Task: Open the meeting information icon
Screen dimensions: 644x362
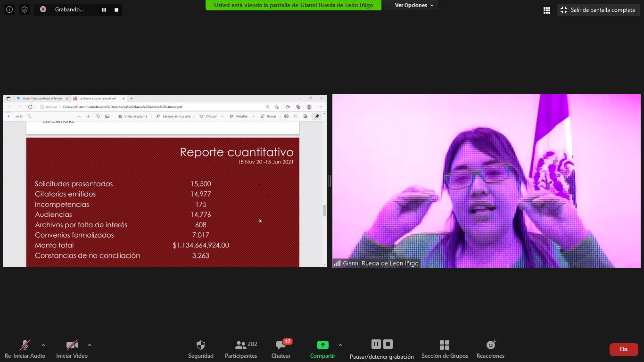Action: click(9, 9)
